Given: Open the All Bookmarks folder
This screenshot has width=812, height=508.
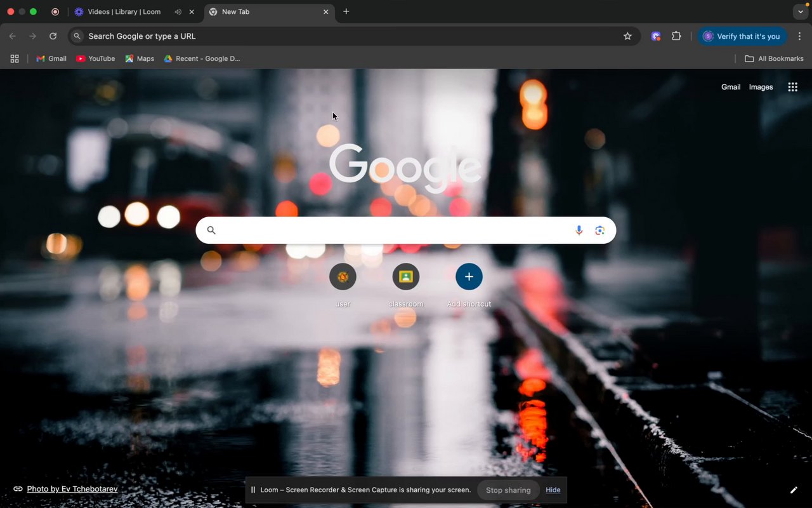Looking at the screenshot, I should point(774,58).
